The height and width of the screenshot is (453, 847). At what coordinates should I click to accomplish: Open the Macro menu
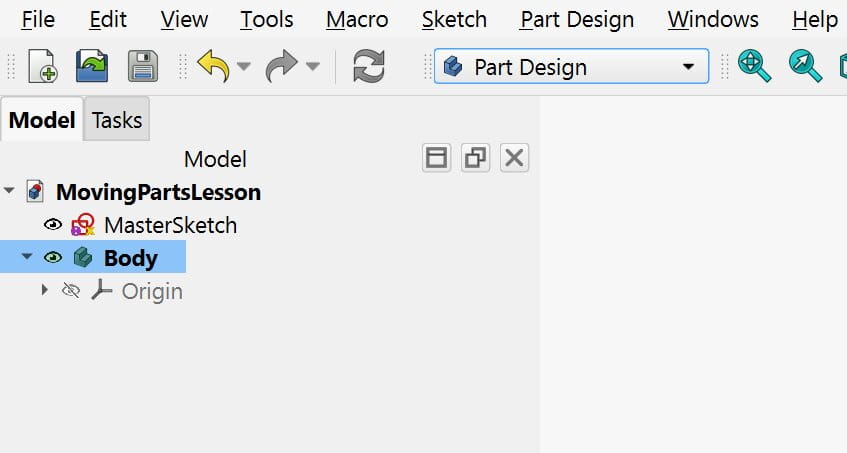pos(357,20)
